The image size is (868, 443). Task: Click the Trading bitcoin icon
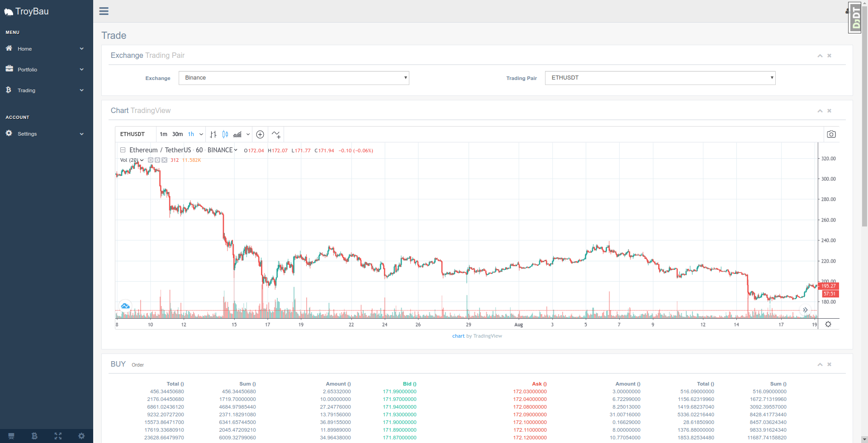[9, 90]
